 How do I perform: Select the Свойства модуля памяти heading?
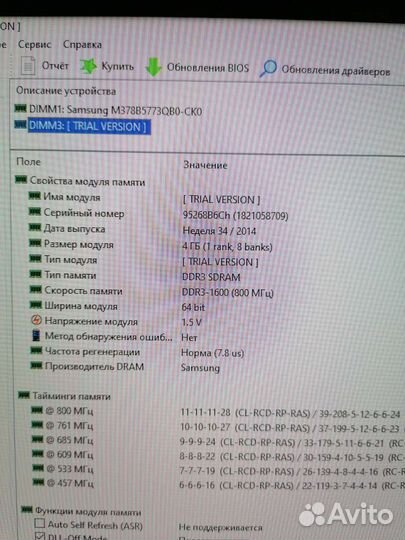coord(87,181)
